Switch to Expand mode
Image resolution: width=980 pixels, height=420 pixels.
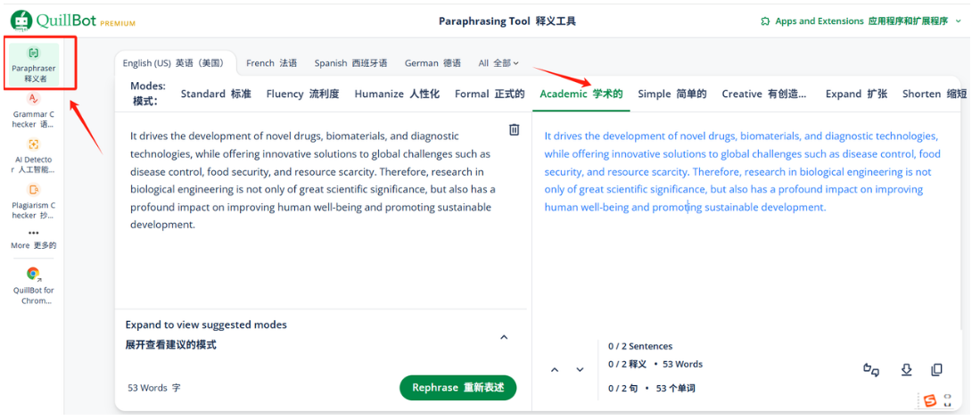tap(856, 94)
